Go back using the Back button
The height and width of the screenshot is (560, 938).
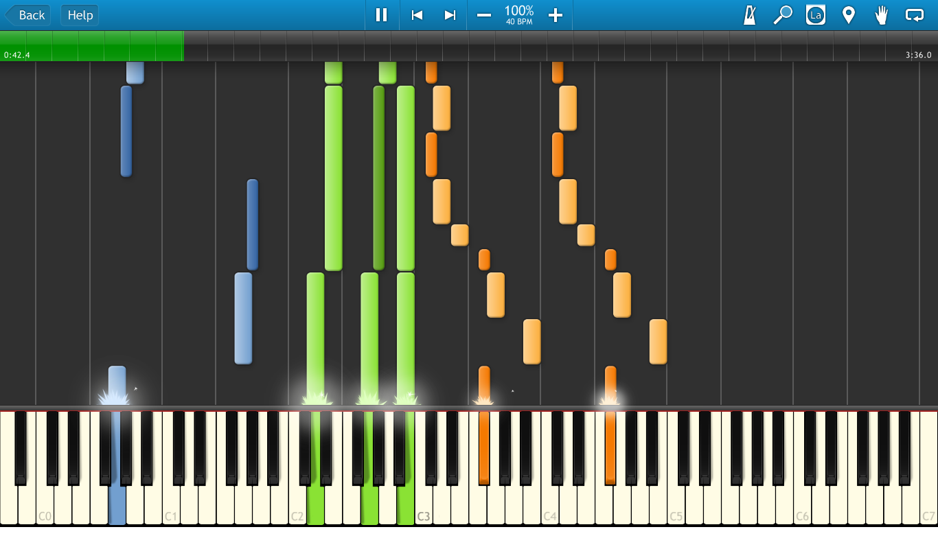[x=27, y=15]
